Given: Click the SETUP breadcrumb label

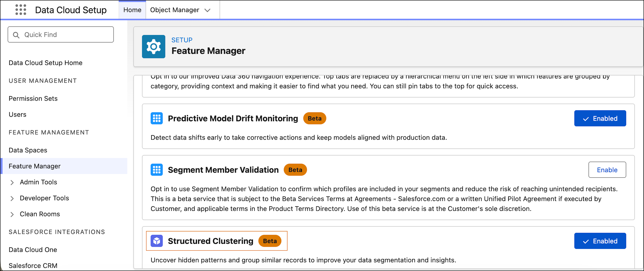Looking at the screenshot, I should pos(182,40).
